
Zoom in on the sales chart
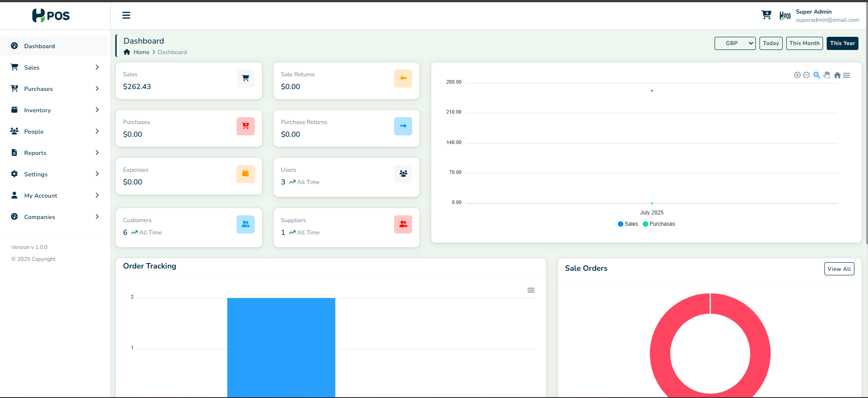coord(797,75)
